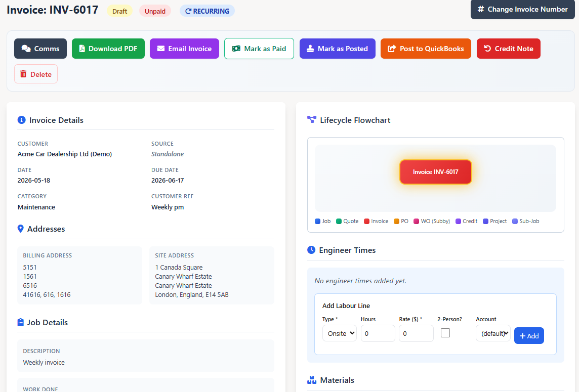This screenshot has height=392, width=579.
Task: Click the Email Invoice button
Action: click(184, 49)
